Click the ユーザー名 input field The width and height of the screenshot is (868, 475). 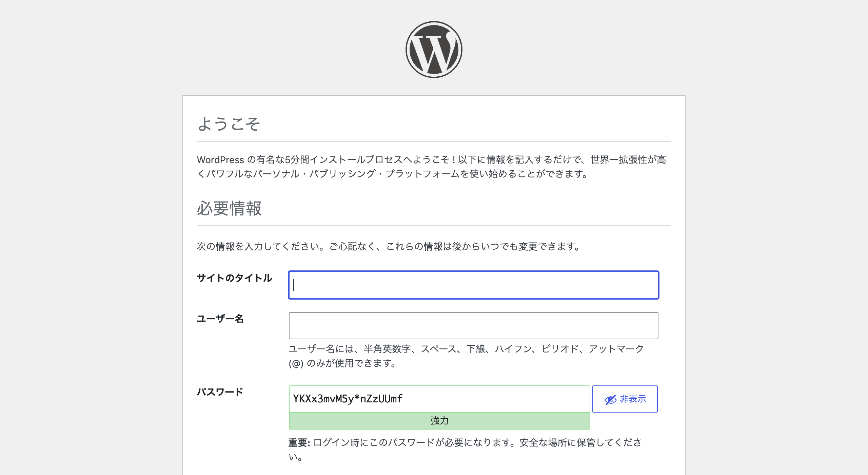(x=473, y=326)
